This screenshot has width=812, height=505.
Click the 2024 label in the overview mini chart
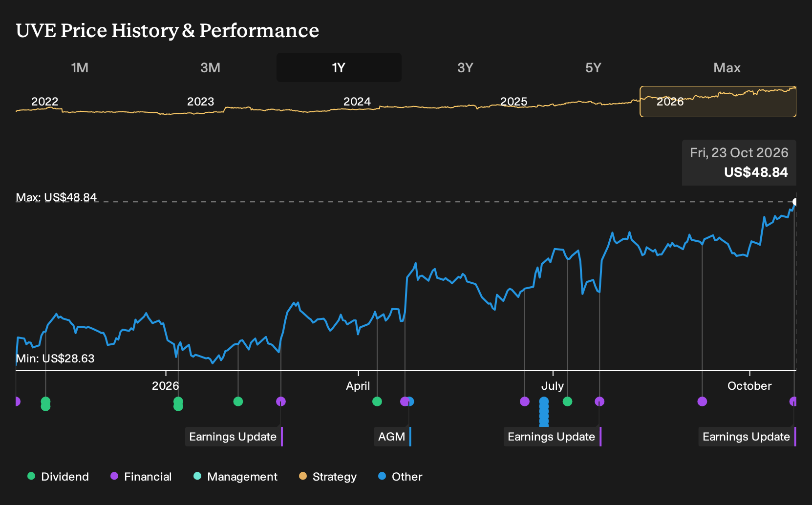coord(357,102)
